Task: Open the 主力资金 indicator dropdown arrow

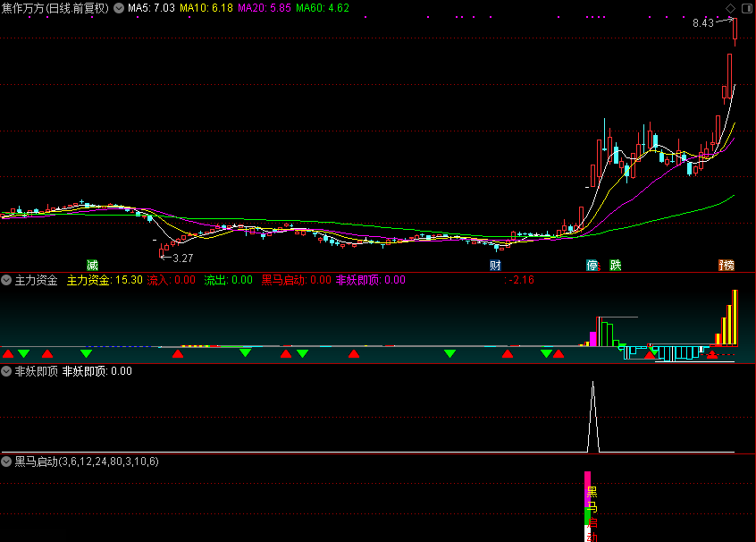Action: 6,280
